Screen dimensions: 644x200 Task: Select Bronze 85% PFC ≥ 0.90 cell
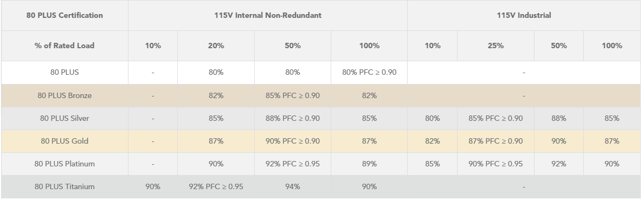tap(292, 96)
